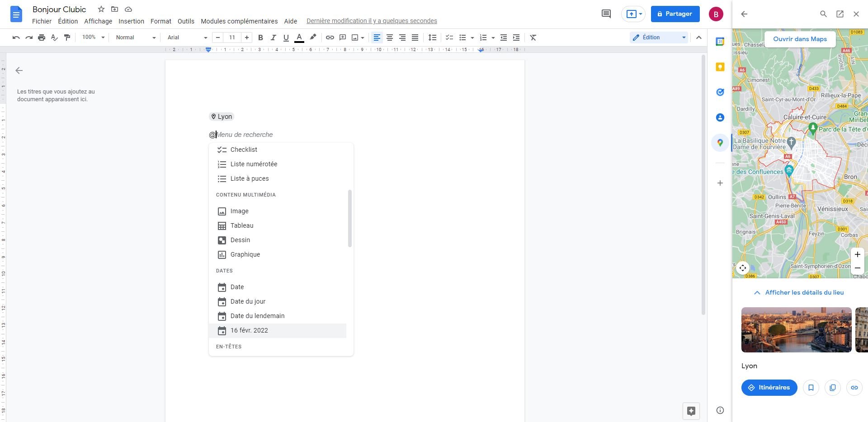
Task: Select Checklist from the @ menu
Action: [x=244, y=150]
